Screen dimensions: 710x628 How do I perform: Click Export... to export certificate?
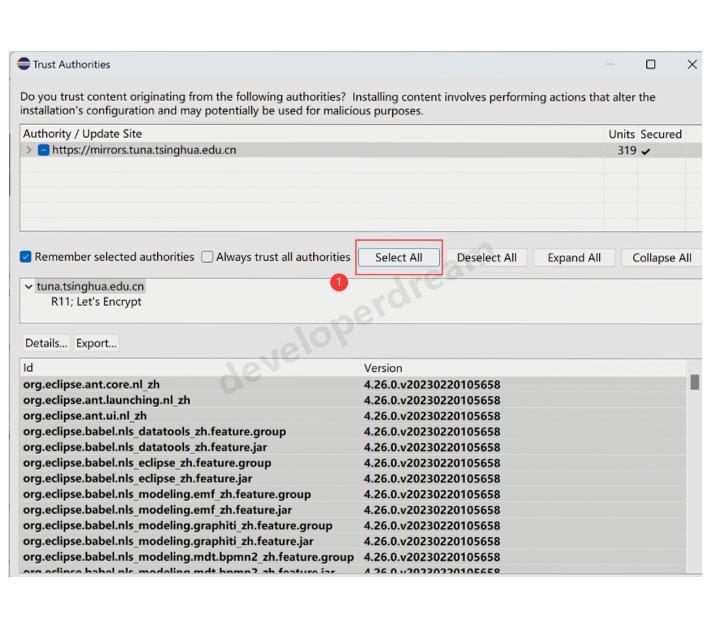96,343
